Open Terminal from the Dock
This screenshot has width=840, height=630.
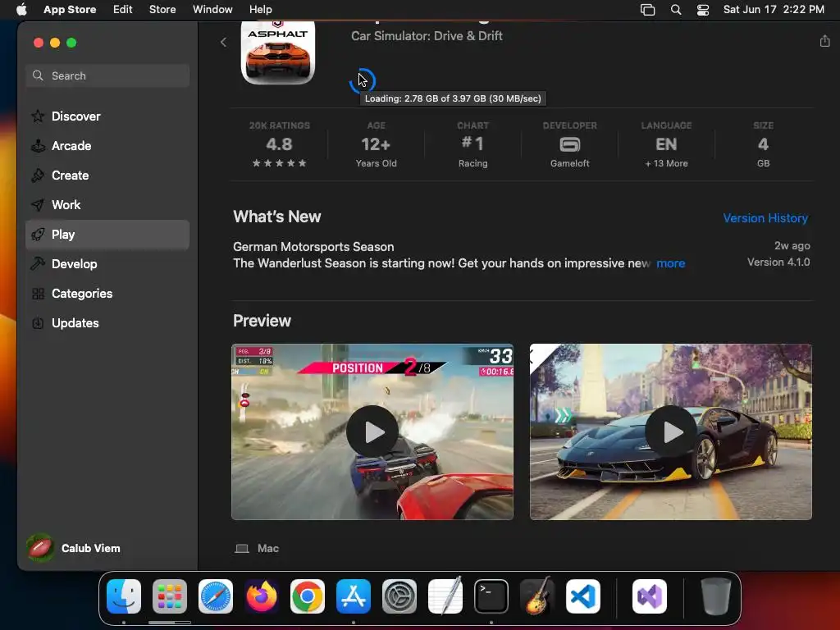[x=491, y=596]
